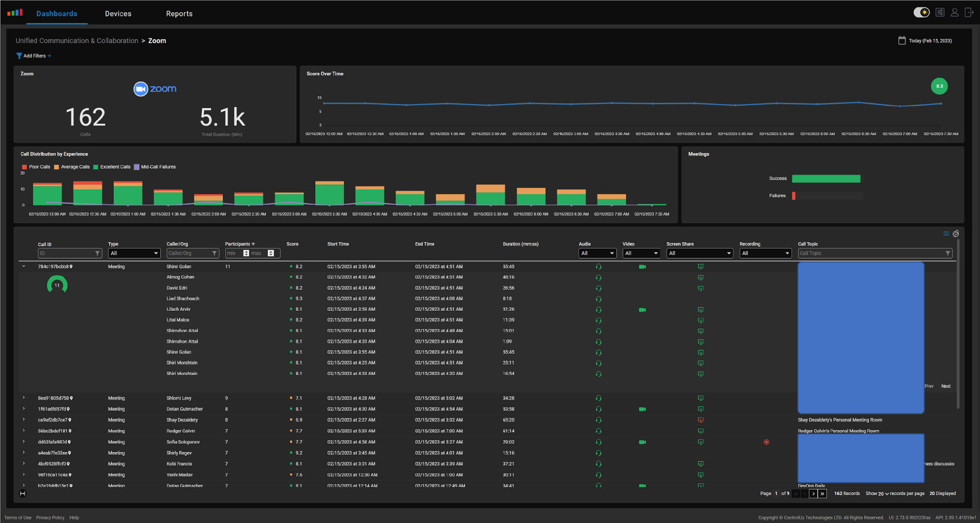Open the table columns menu icon
980x523 pixels.
946,234
